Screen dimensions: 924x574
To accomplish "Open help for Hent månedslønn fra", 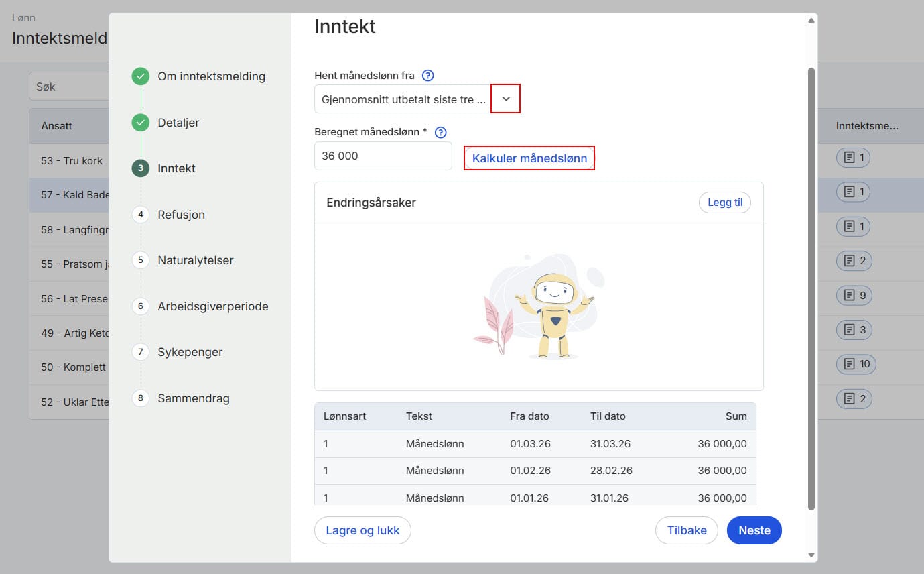I will click(x=428, y=76).
